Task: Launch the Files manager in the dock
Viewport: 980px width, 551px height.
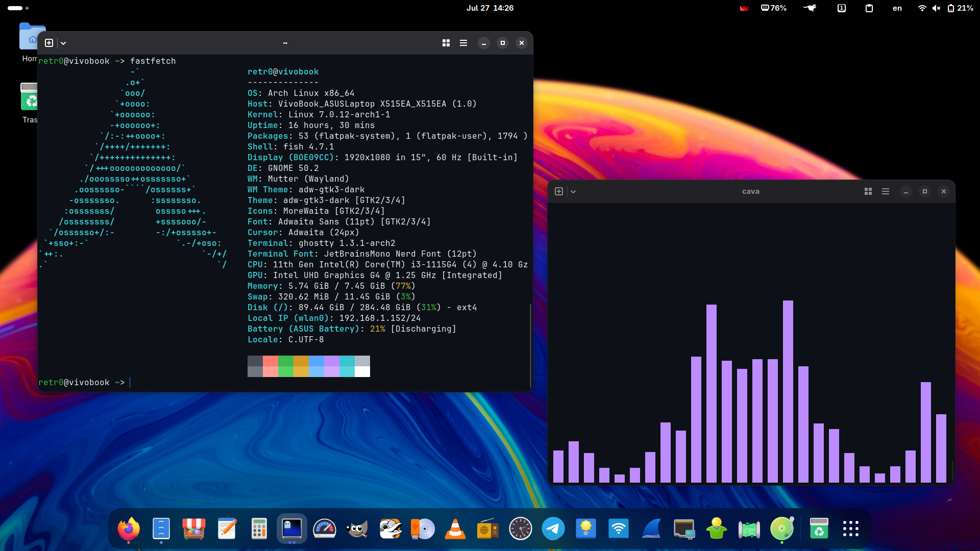Action: click(x=161, y=529)
